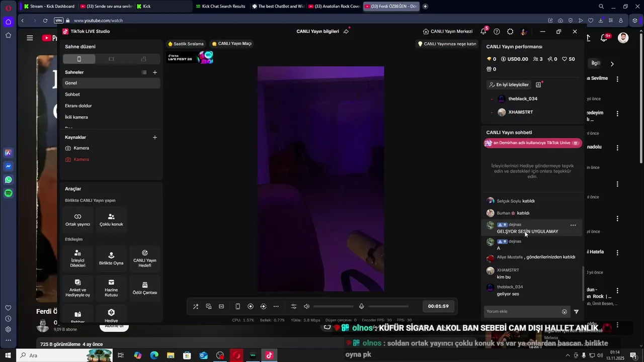644x362 pixels.
Task: Open the audio mixer sliders icon
Action: click(294, 306)
